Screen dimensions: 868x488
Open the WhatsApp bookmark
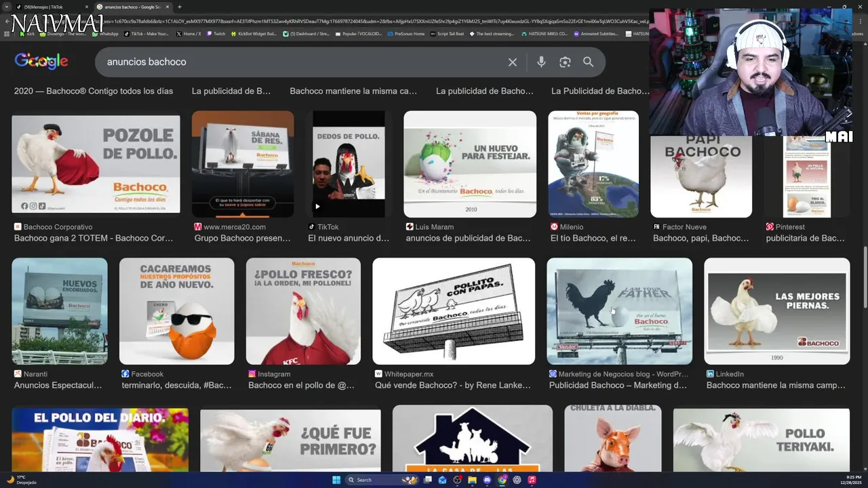105,33
